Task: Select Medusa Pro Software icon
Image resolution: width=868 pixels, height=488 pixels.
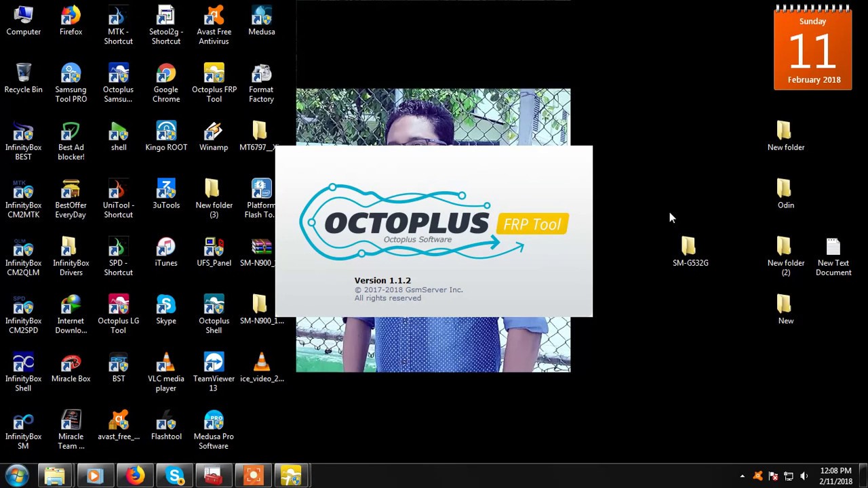Action: click(214, 430)
